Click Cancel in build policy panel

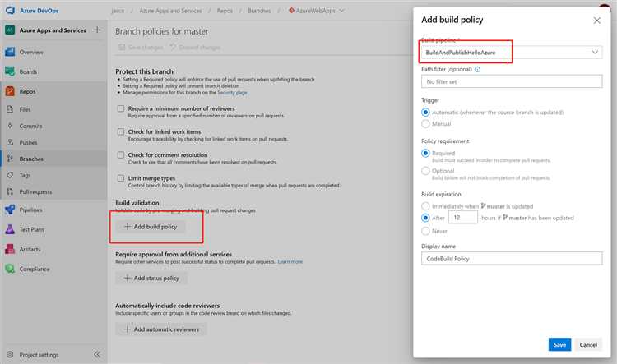point(588,345)
